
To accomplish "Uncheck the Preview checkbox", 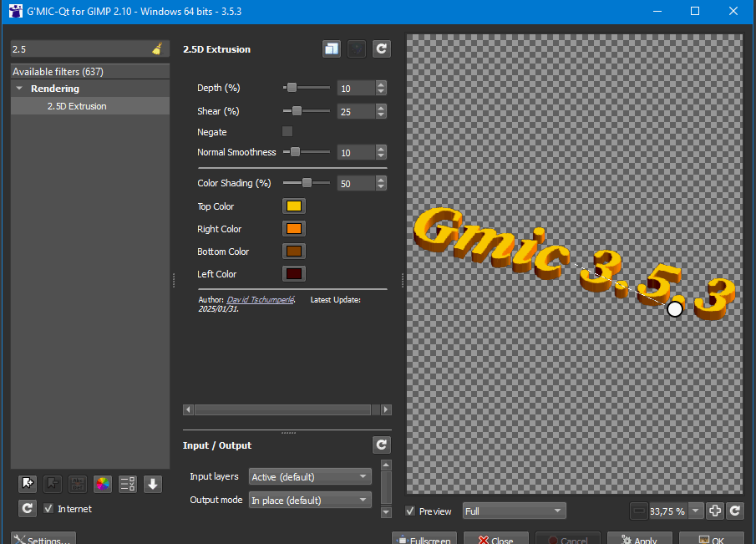I will 410,511.
